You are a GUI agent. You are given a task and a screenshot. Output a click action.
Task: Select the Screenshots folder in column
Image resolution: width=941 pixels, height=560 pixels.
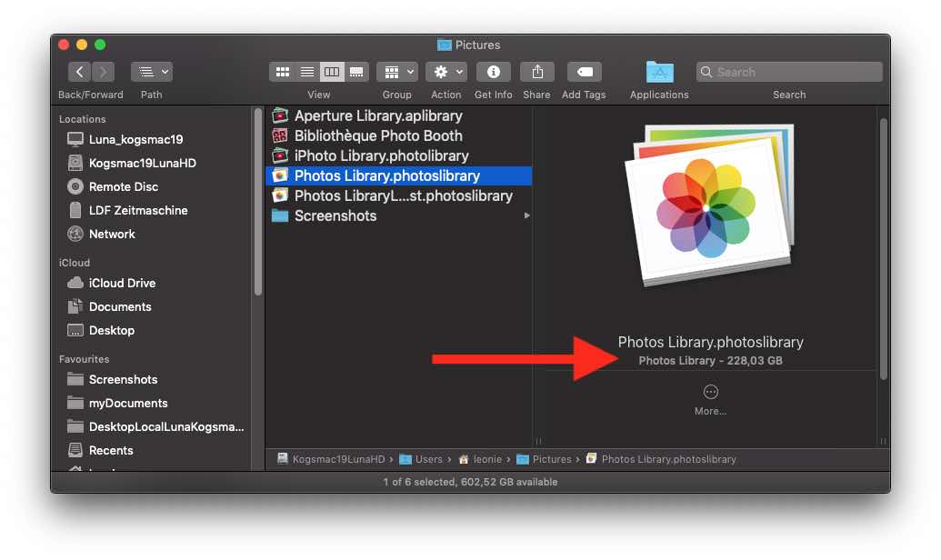[x=335, y=216]
